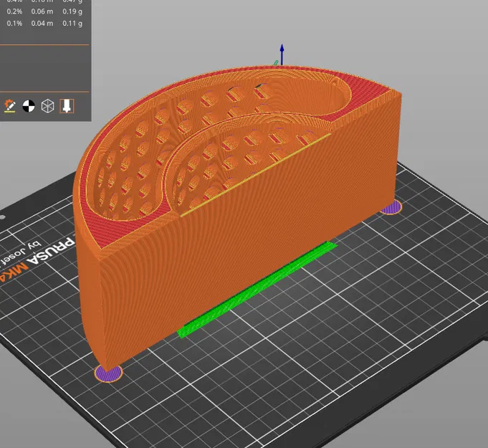The height and width of the screenshot is (448, 488).
Task: Toggle the wireframe cube shells icon
Action: (x=47, y=106)
